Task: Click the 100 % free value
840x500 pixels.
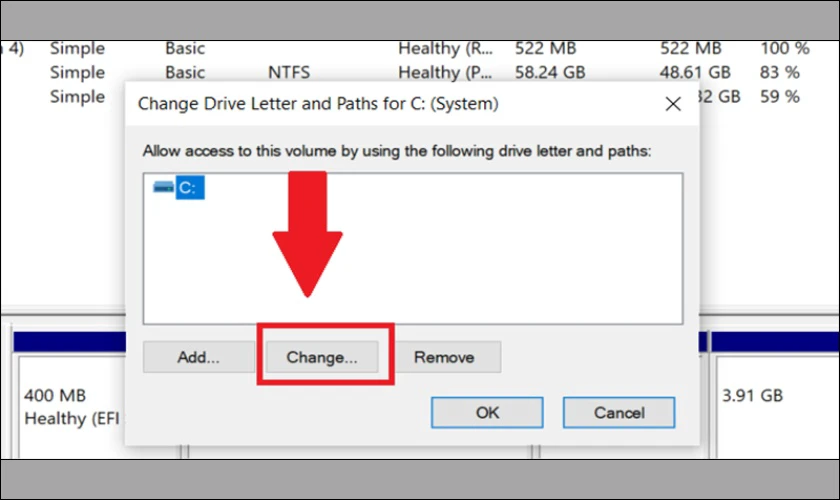Action: 785,48
